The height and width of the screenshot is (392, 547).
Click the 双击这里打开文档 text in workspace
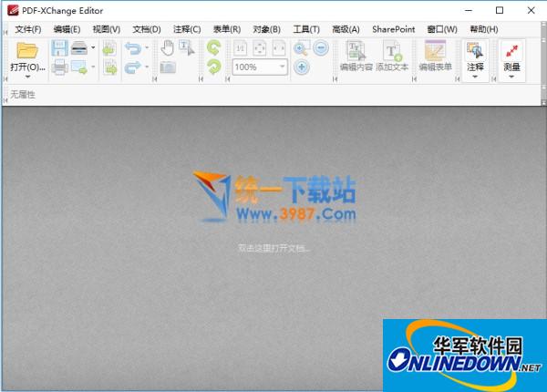tap(273, 247)
